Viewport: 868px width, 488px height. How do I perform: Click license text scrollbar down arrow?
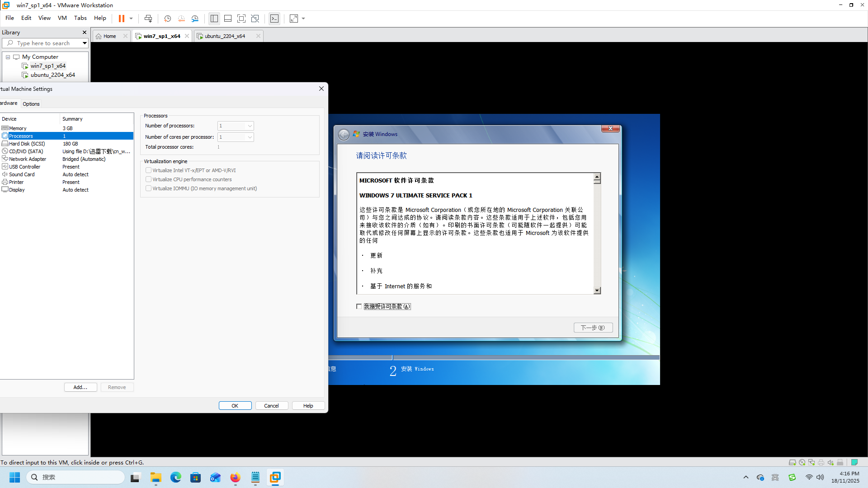(x=597, y=291)
